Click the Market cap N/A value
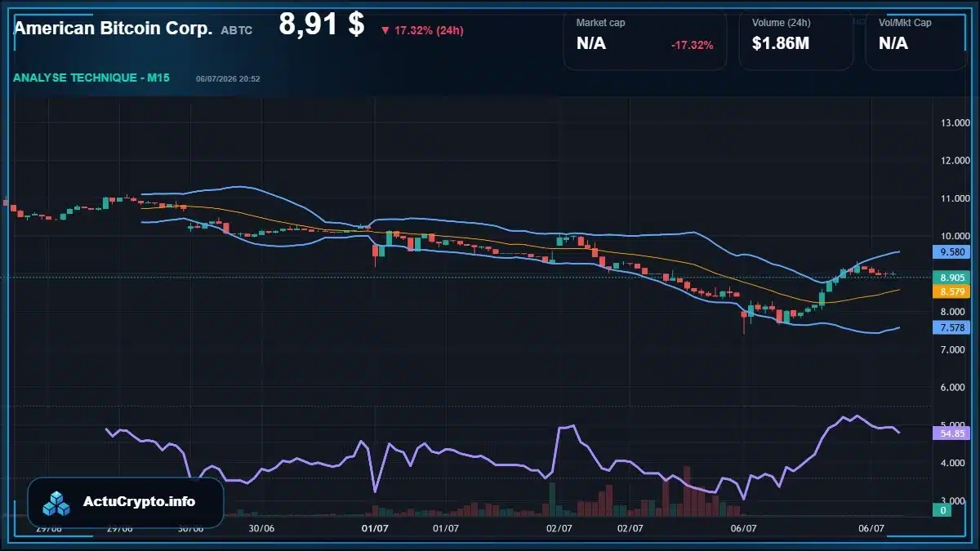Viewport: 980px width, 551px height. [x=591, y=44]
